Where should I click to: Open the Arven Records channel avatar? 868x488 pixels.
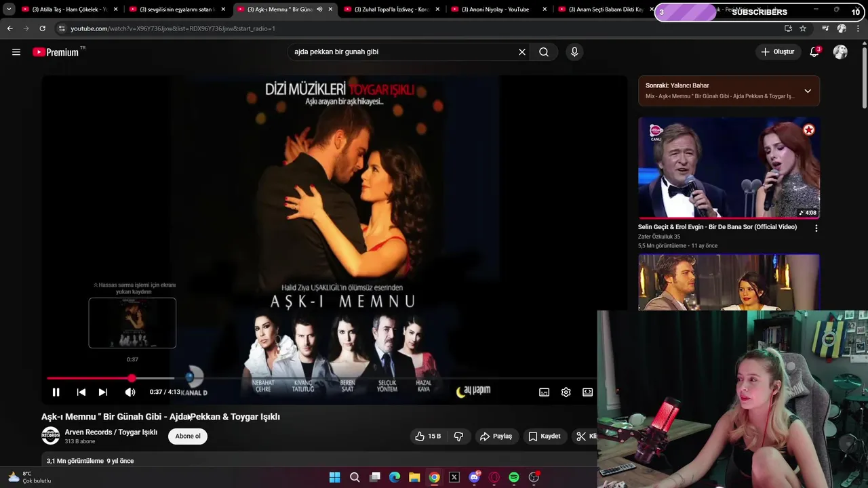click(x=51, y=436)
